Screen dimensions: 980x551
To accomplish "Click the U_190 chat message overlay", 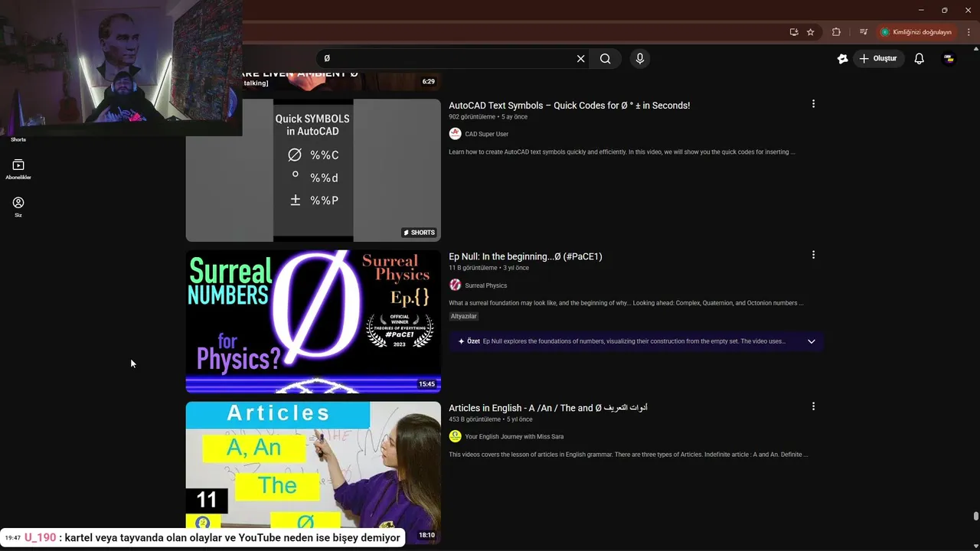I will coord(202,538).
